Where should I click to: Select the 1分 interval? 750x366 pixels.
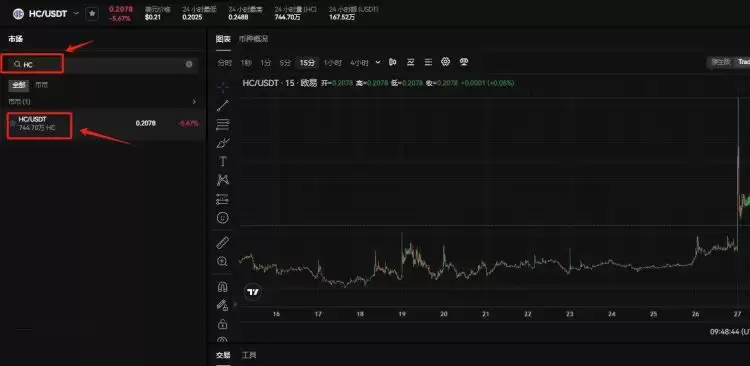tap(266, 63)
